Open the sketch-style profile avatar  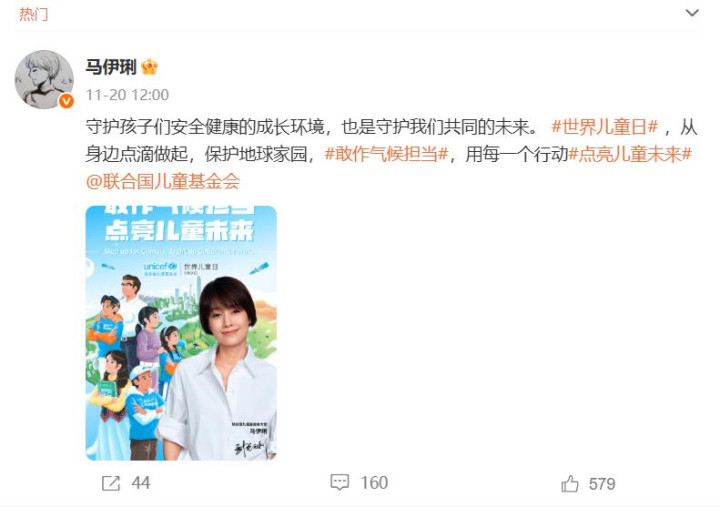tap(44, 79)
